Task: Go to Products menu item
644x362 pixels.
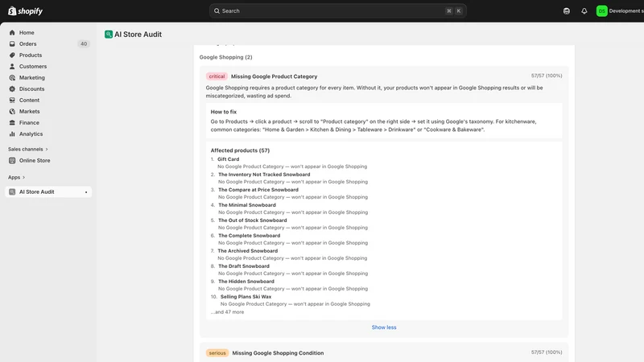Action: click(31, 55)
